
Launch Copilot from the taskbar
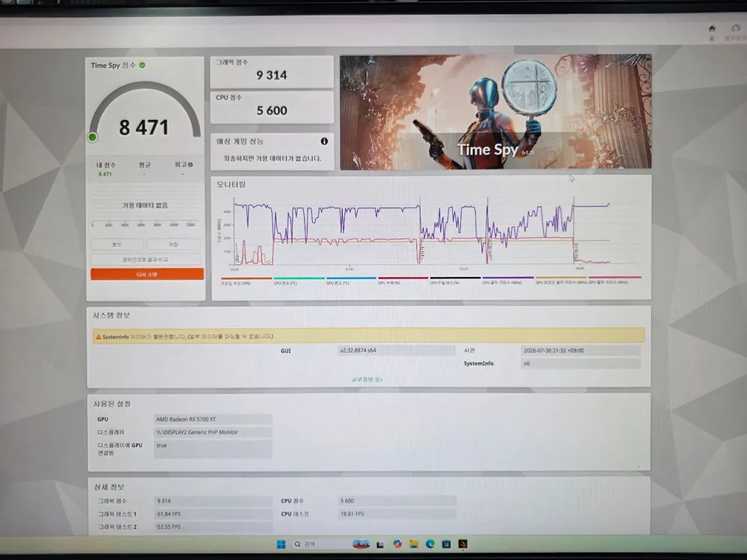(397, 544)
